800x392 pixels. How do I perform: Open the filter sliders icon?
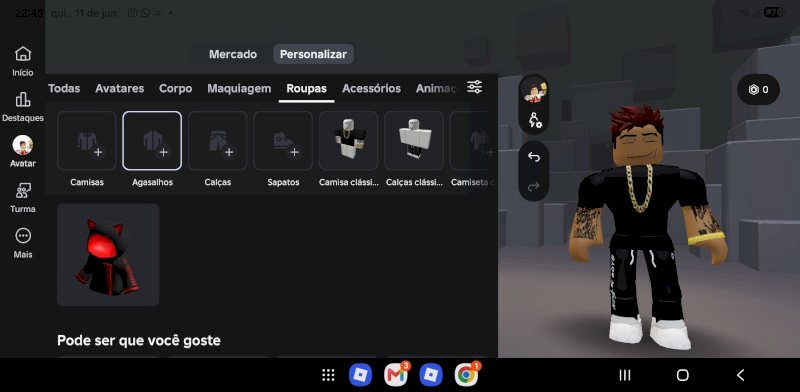pos(474,87)
